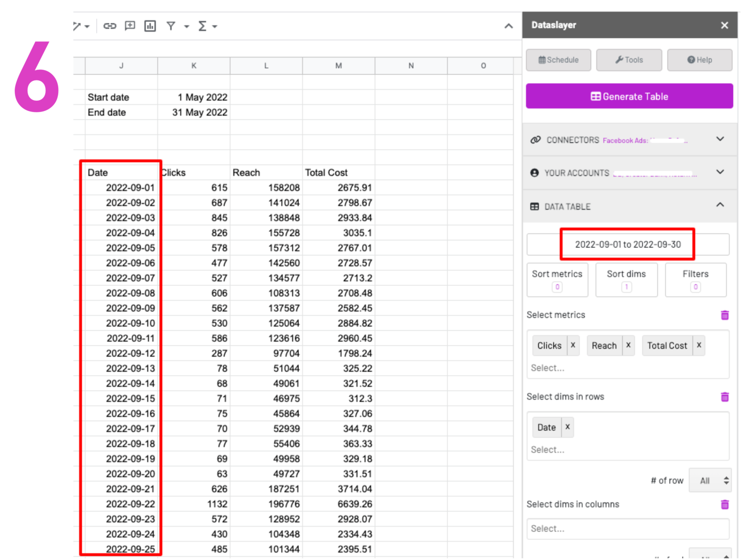Remove the Clicks metric chip
Image resolution: width=742 pixels, height=560 pixels.
point(573,345)
